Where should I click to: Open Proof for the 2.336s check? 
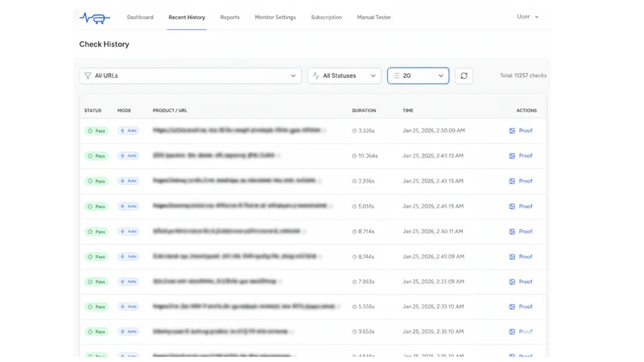tap(521, 181)
